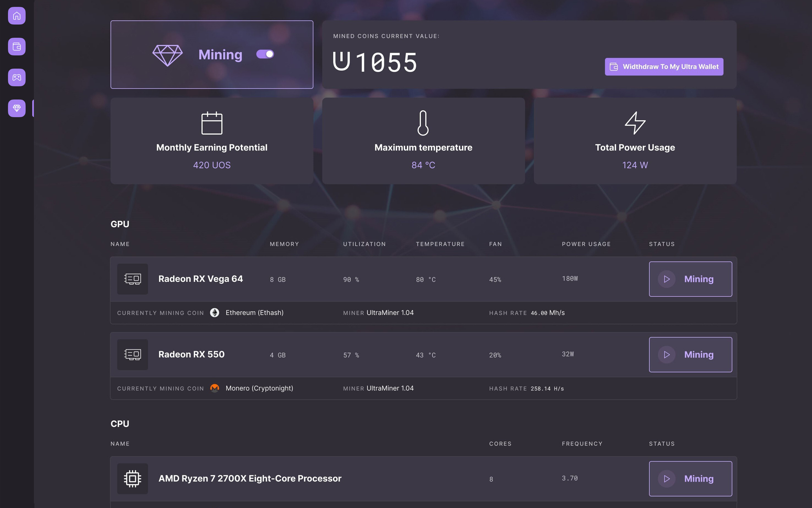Turn off the main Mining toggle switch
This screenshot has height=508, width=812.
tap(265, 54)
